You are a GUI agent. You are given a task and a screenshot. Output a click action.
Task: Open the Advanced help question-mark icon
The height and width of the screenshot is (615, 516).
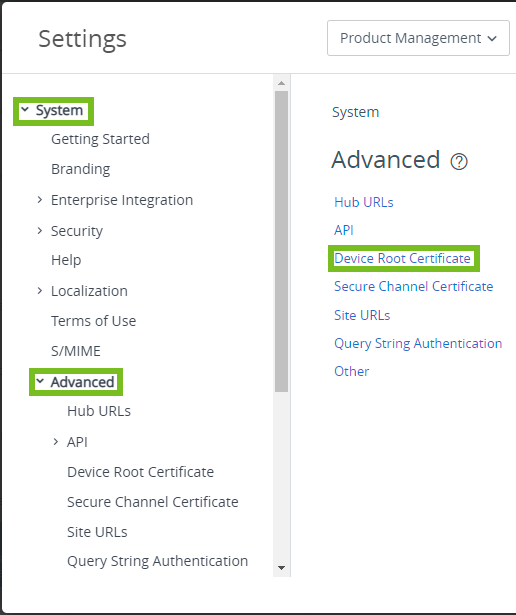(x=459, y=161)
